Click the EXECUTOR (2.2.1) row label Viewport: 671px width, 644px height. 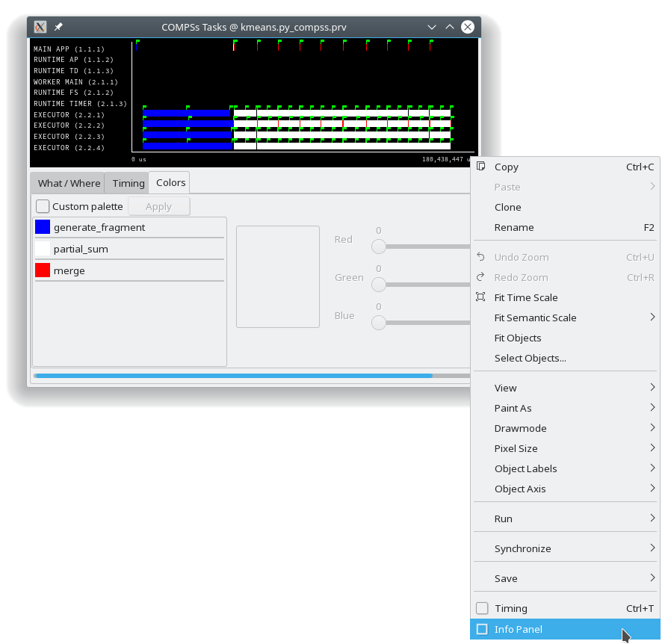[69, 114]
